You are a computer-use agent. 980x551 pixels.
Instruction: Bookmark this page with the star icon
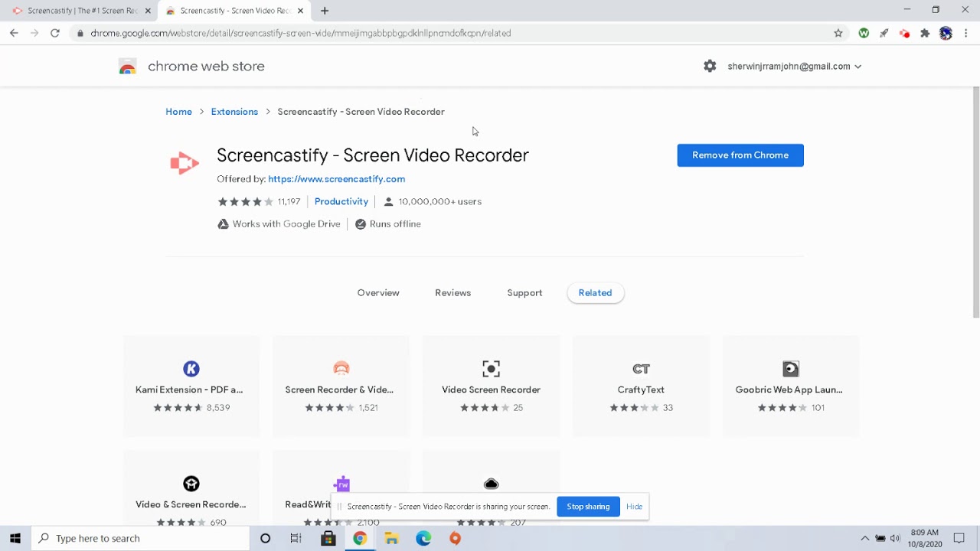click(x=838, y=33)
